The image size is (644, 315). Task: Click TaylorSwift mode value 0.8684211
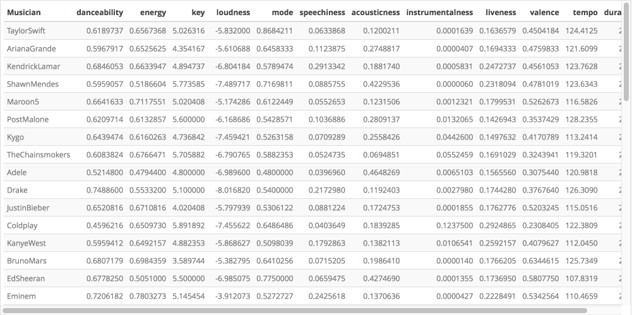click(x=275, y=31)
